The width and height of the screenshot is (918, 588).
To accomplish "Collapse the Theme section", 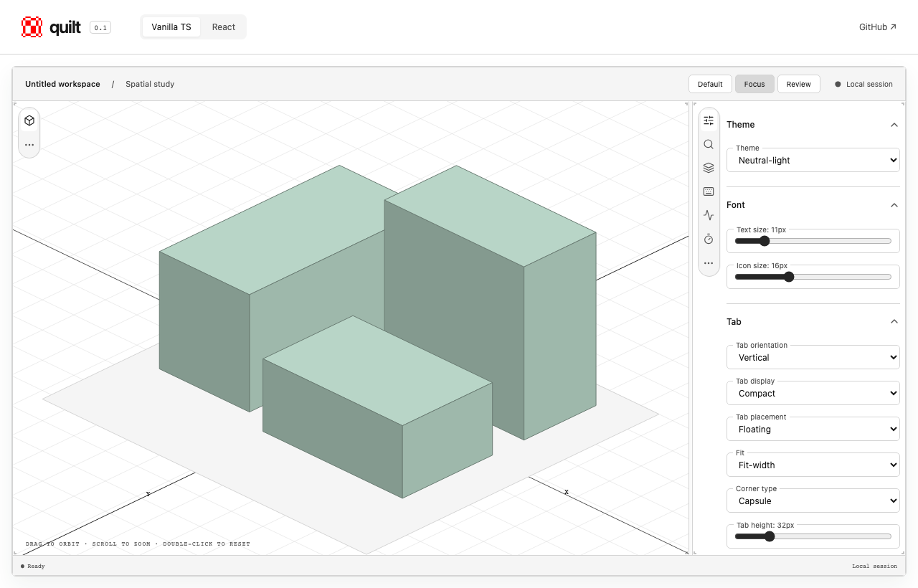I will 813,125.
